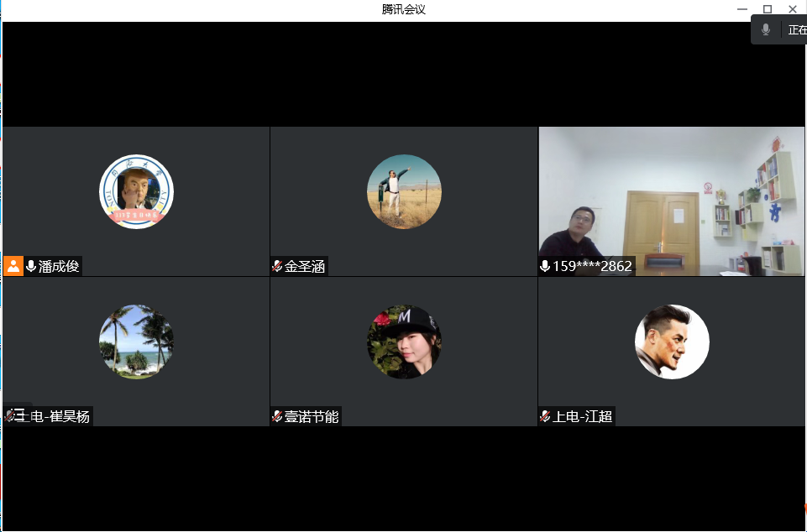807x532 pixels.
Task: Click 三电-崔昊杨's beach avatar picture
Action: click(x=135, y=342)
